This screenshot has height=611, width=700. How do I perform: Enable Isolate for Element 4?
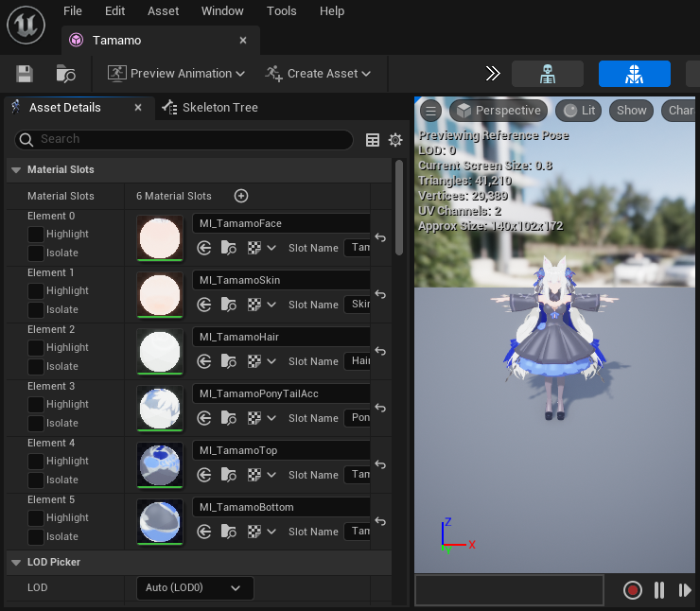click(36, 480)
